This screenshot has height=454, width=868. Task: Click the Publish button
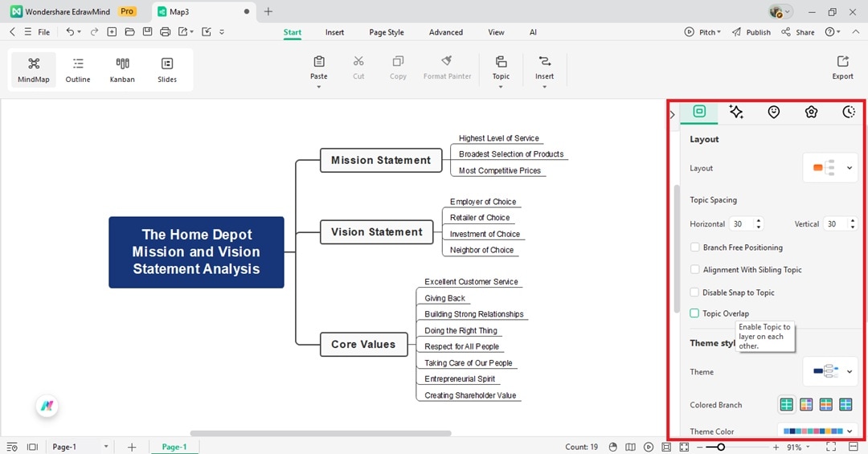coord(751,32)
